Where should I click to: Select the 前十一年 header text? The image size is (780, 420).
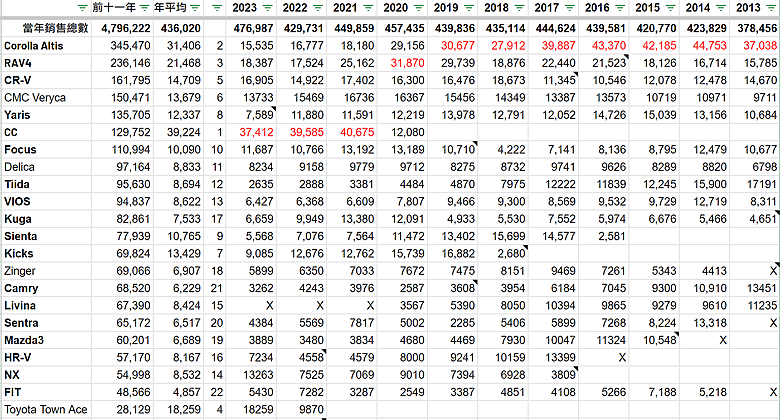pyautogui.click(x=114, y=8)
